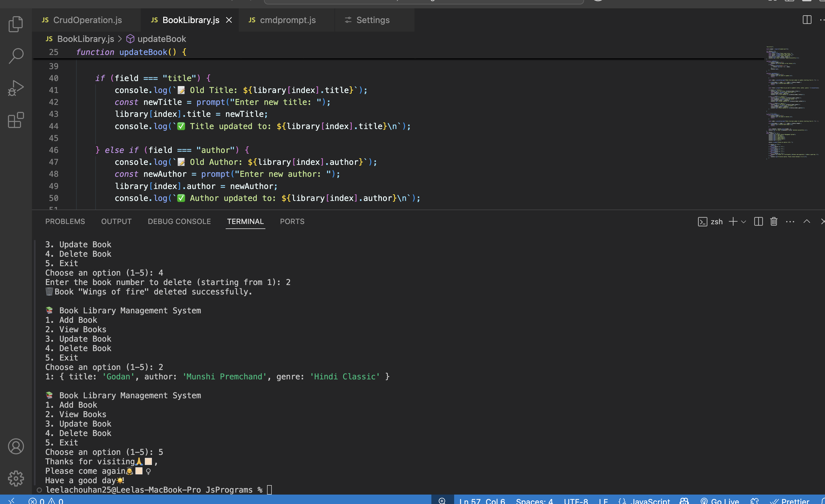The height and width of the screenshot is (504, 825).
Task: Click errors and warnings count
Action: pyautogui.click(x=46, y=501)
